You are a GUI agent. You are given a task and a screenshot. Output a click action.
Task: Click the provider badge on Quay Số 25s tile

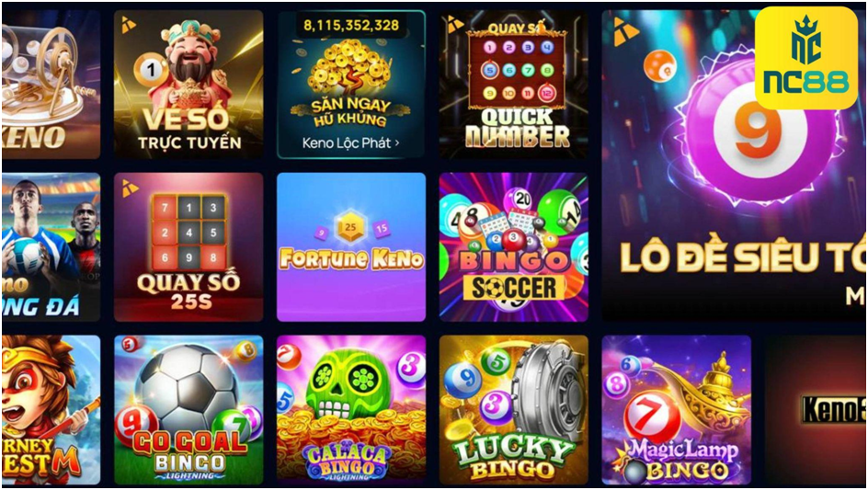[x=130, y=188]
